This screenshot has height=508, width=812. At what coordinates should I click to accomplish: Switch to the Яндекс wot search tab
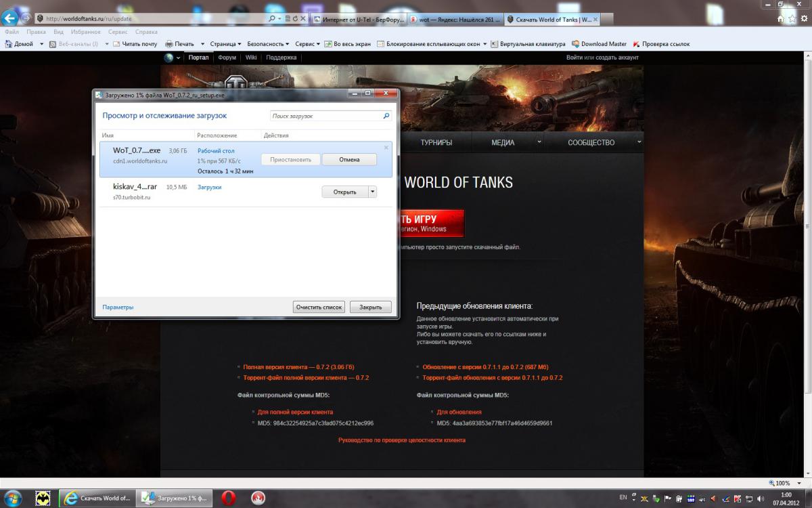pyautogui.click(x=455, y=20)
